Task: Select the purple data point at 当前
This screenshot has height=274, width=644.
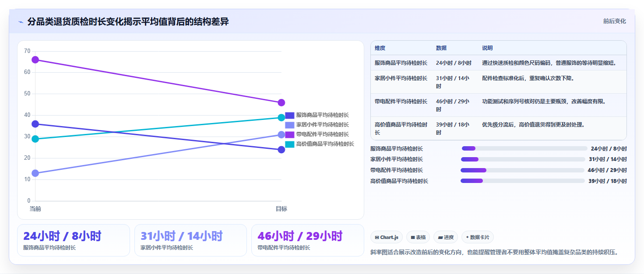Action: (35, 60)
